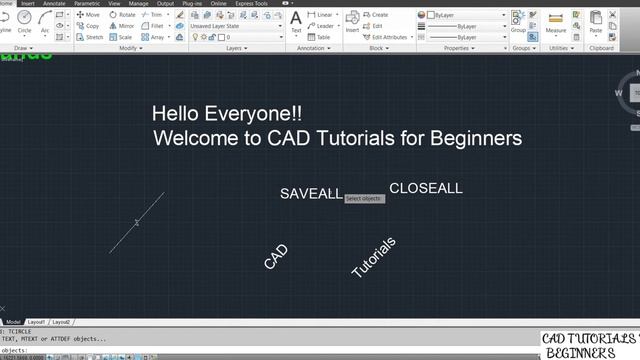Expand the Utilities panel
The width and height of the screenshot is (640, 360).
pyautogui.click(x=562, y=48)
